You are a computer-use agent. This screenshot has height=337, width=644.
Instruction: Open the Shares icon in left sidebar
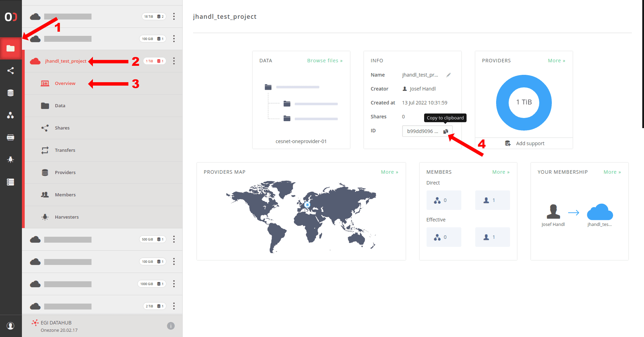click(10, 71)
